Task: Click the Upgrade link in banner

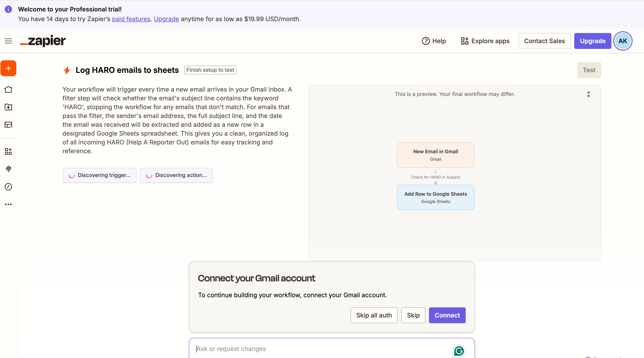Action: pos(166,19)
